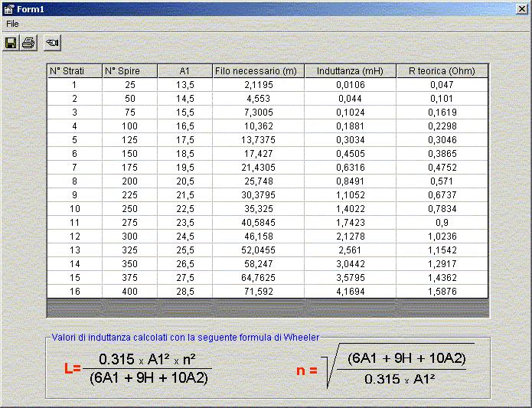The image size is (532, 408).
Task: Select the cell with 75 spire
Action: [x=130, y=113]
